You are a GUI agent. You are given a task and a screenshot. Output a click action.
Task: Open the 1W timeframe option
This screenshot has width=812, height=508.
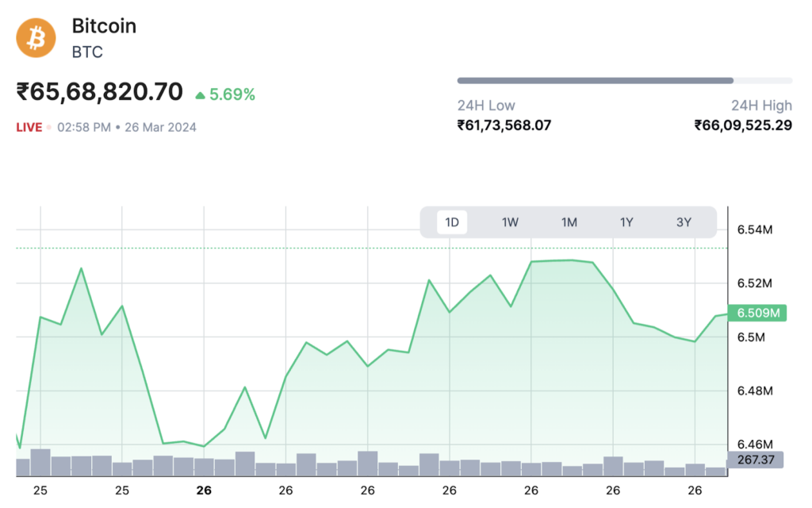pos(510,223)
